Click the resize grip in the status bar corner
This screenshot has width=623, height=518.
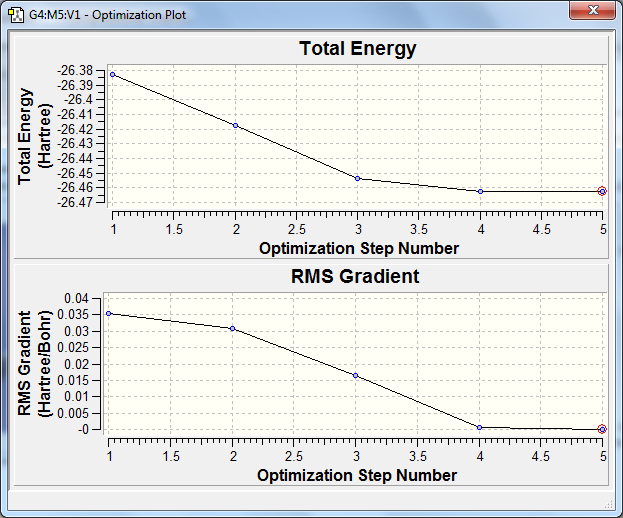pyautogui.click(x=609, y=504)
